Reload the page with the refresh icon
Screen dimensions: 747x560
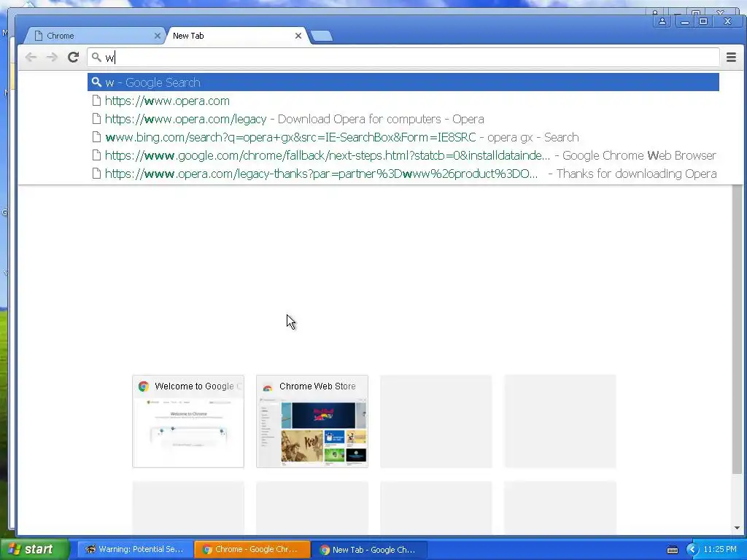pyautogui.click(x=73, y=58)
